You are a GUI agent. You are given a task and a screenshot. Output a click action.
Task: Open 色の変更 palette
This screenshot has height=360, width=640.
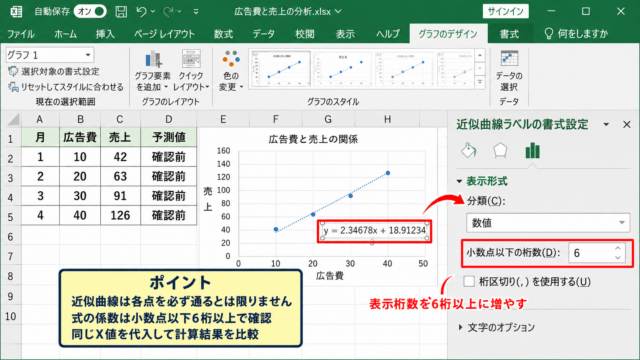[231, 71]
